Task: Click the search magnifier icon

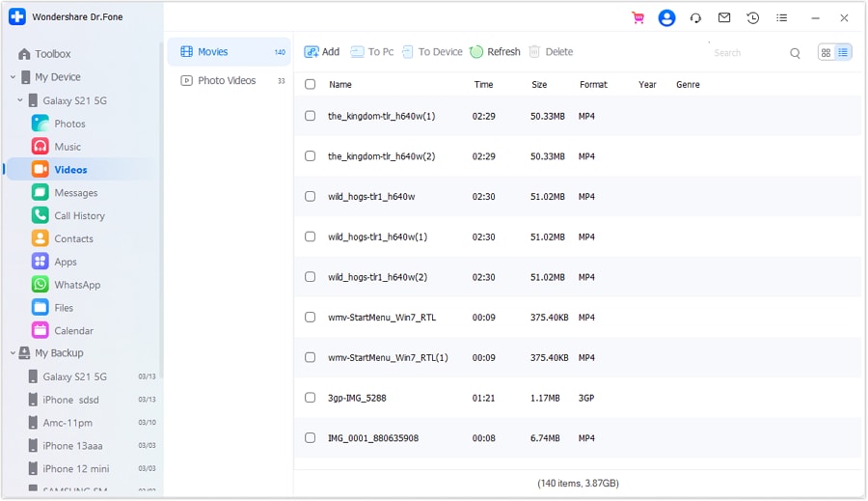Action: click(795, 53)
